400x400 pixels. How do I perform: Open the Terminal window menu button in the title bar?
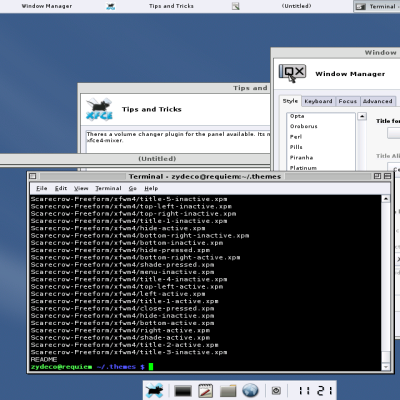pyautogui.click(x=33, y=176)
